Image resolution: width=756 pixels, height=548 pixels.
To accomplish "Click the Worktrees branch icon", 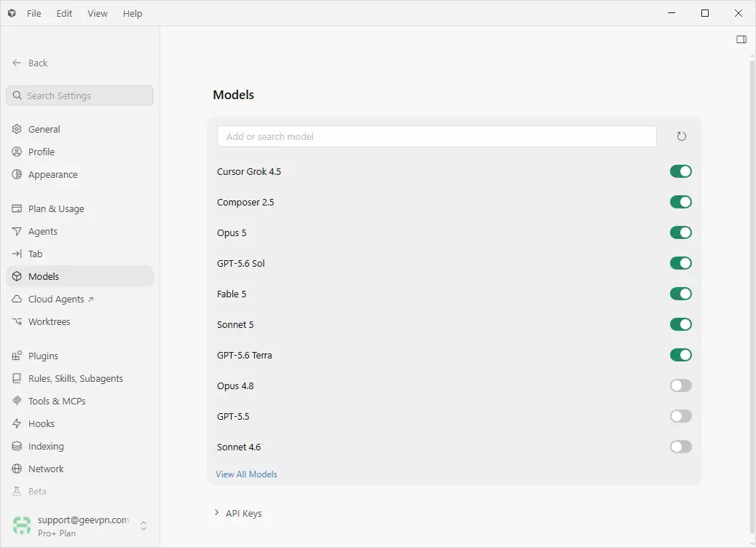I will [17, 322].
